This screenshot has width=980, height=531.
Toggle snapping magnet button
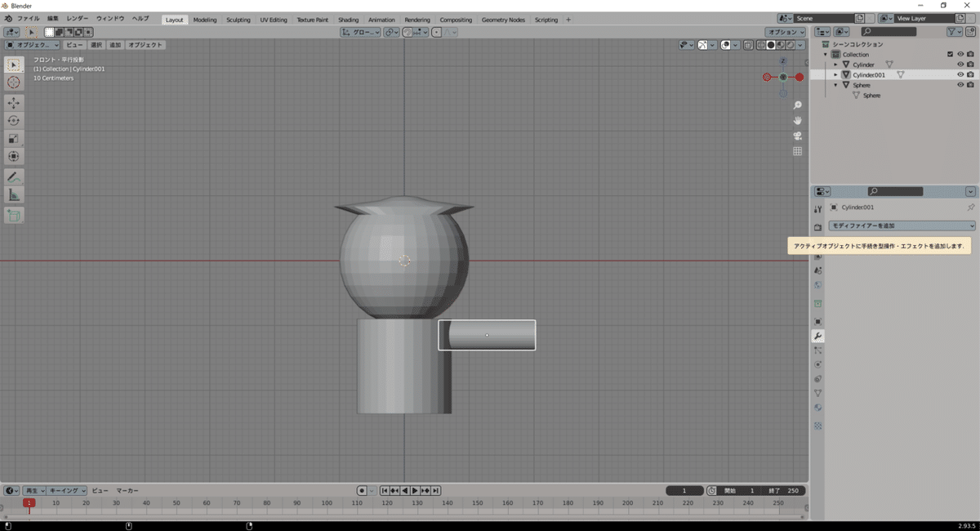(407, 32)
